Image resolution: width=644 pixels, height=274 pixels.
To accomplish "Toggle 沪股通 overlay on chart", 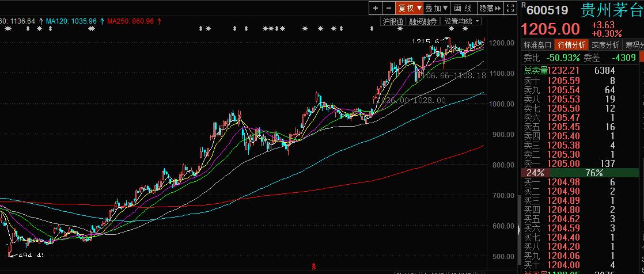I will tap(392, 21).
